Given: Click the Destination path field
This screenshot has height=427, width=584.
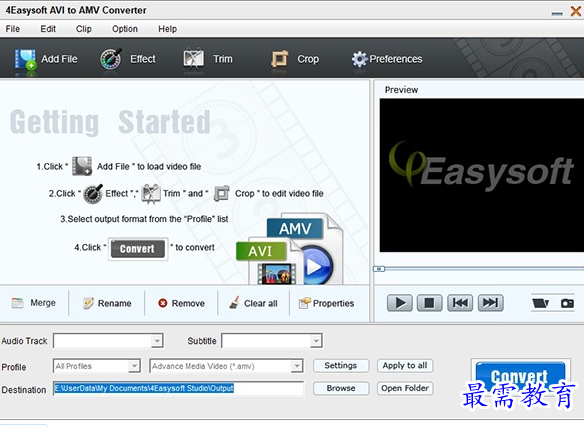Looking at the screenshot, I should (x=178, y=388).
